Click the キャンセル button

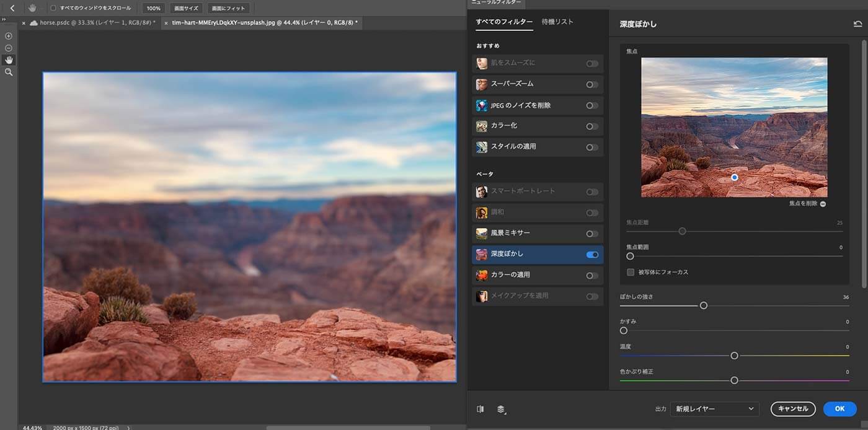click(x=793, y=409)
